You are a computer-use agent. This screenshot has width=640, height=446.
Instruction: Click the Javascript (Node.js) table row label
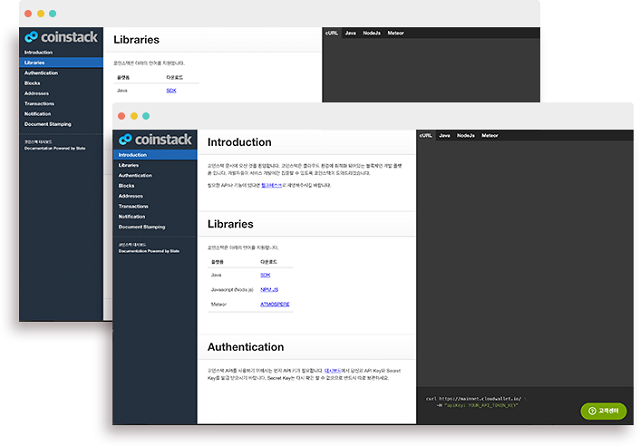pyautogui.click(x=232, y=290)
